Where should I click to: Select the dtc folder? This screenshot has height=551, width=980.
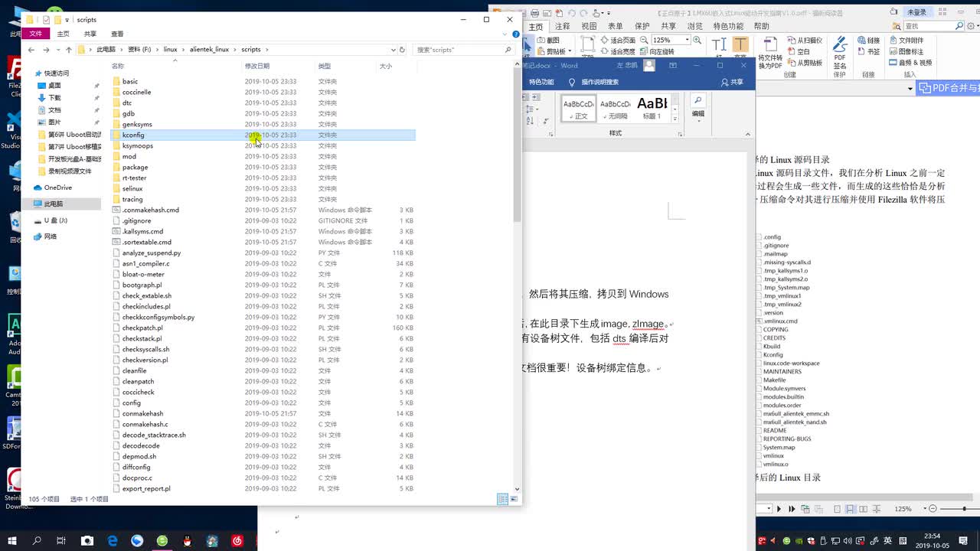tap(127, 103)
